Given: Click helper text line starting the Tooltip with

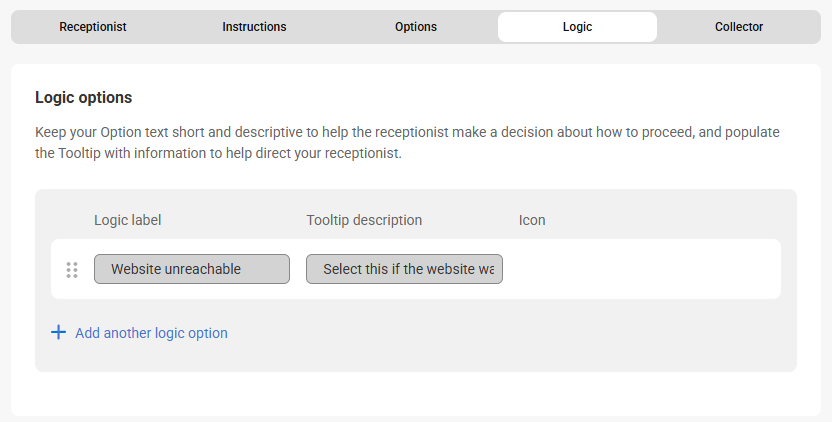Looking at the screenshot, I should click(218, 154).
